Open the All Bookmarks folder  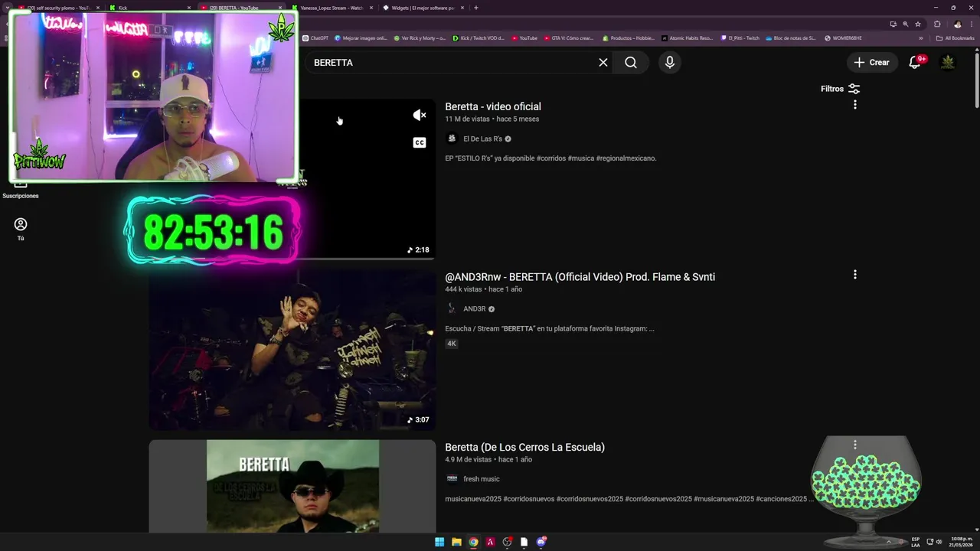coord(955,38)
